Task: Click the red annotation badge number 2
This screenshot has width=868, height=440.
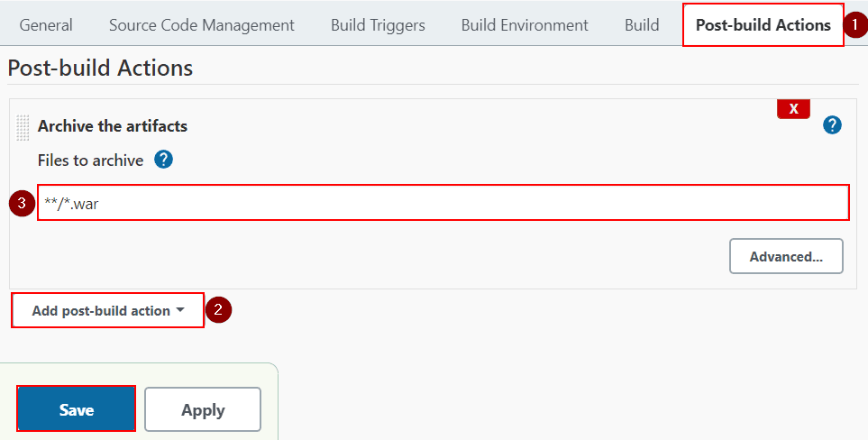Action: pos(218,310)
